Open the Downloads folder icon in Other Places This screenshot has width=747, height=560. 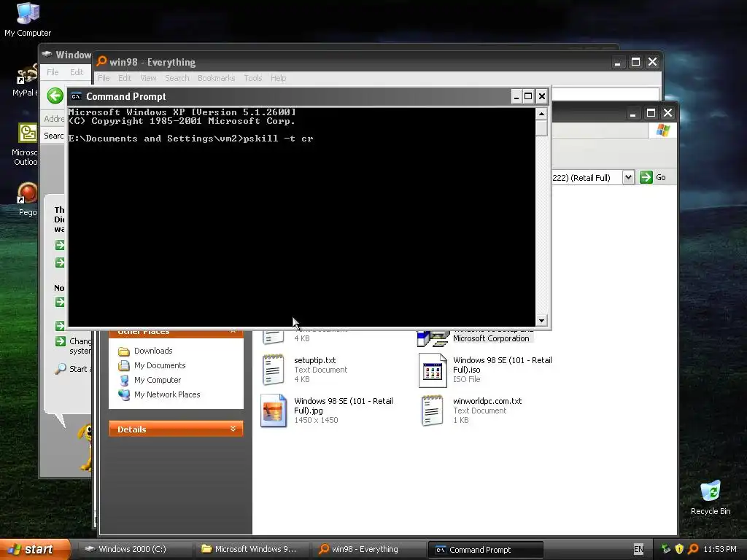pos(124,351)
